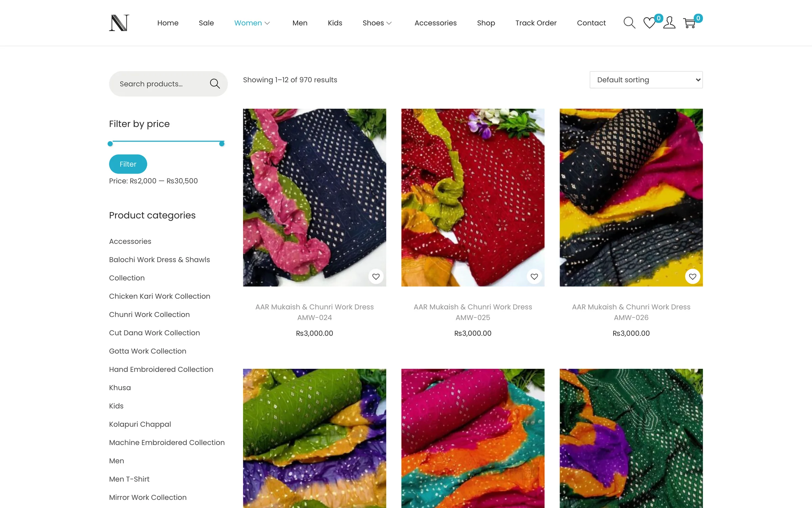This screenshot has width=812, height=508.
Task: Open the Default sorting dropdown
Action: click(646, 80)
